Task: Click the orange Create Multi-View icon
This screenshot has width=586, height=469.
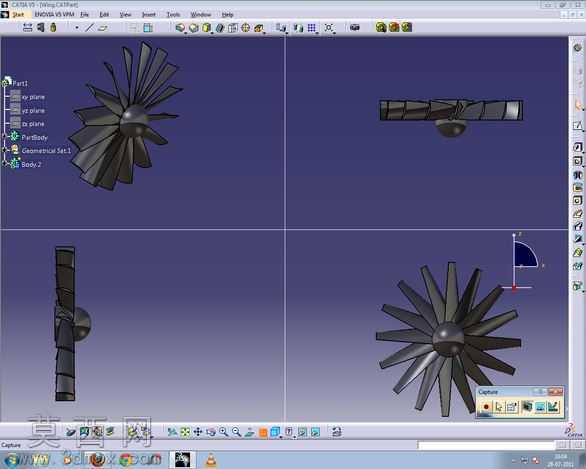Action: [263, 433]
